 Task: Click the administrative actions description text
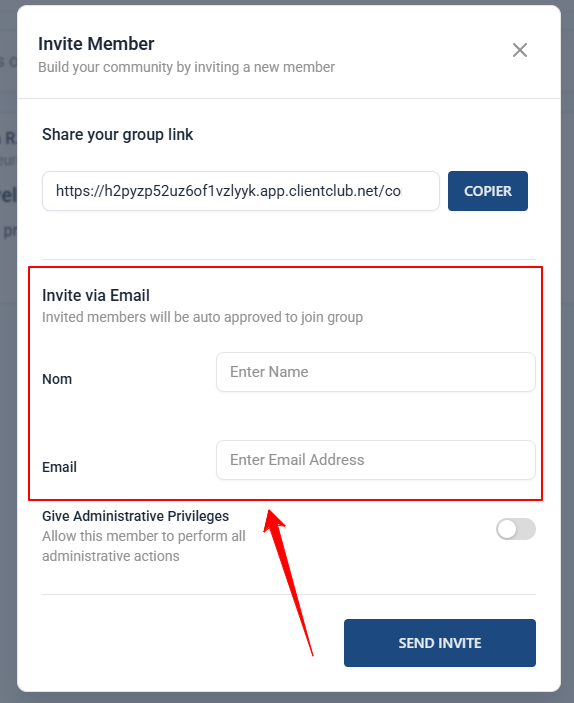144,546
